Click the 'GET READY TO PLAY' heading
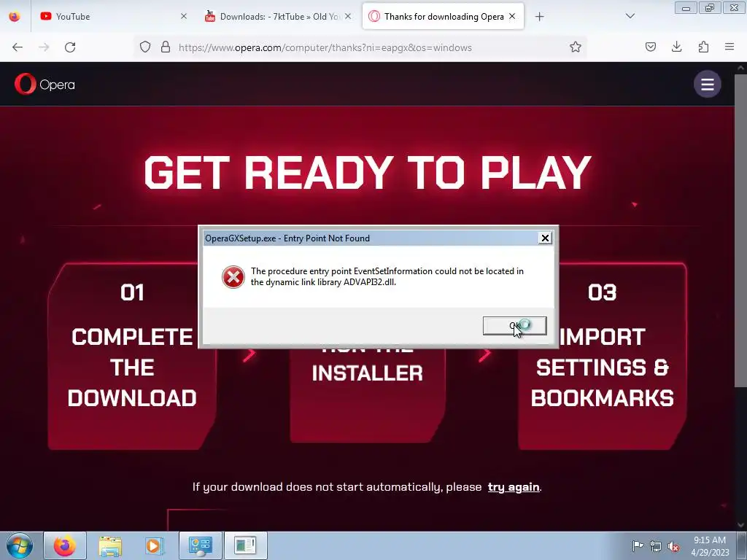This screenshot has height=560, width=747. tap(368, 173)
